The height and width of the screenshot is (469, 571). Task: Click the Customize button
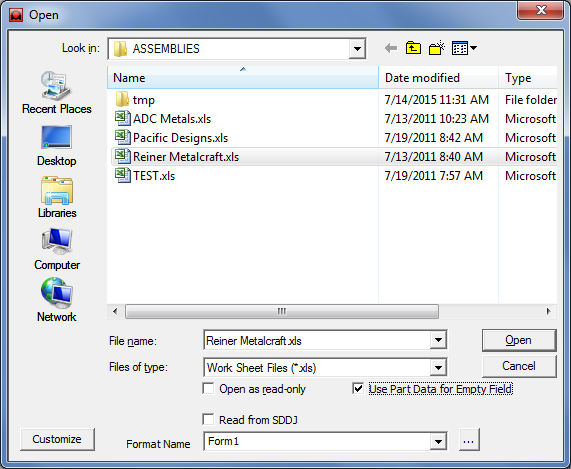coord(57,439)
